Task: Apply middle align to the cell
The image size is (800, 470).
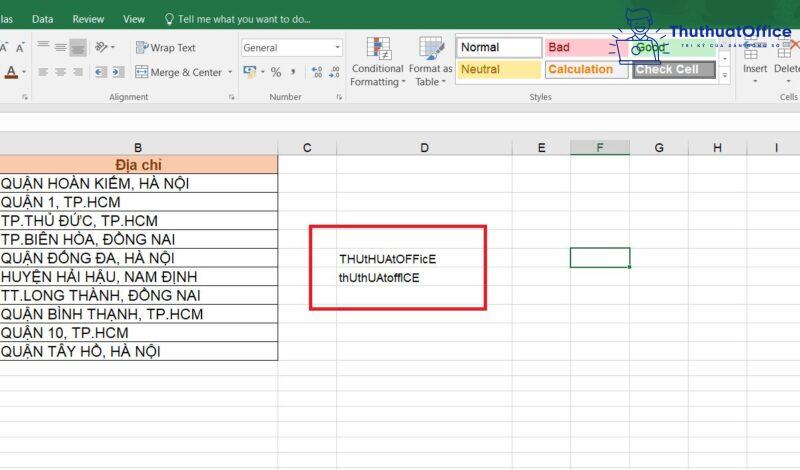Action: [61, 47]
